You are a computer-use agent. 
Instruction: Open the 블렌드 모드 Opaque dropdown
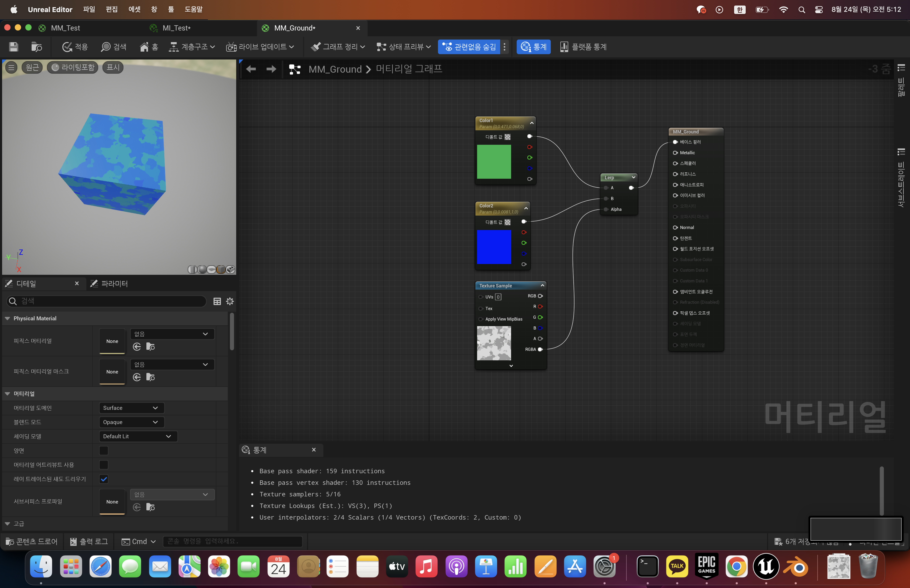[131, 422]
